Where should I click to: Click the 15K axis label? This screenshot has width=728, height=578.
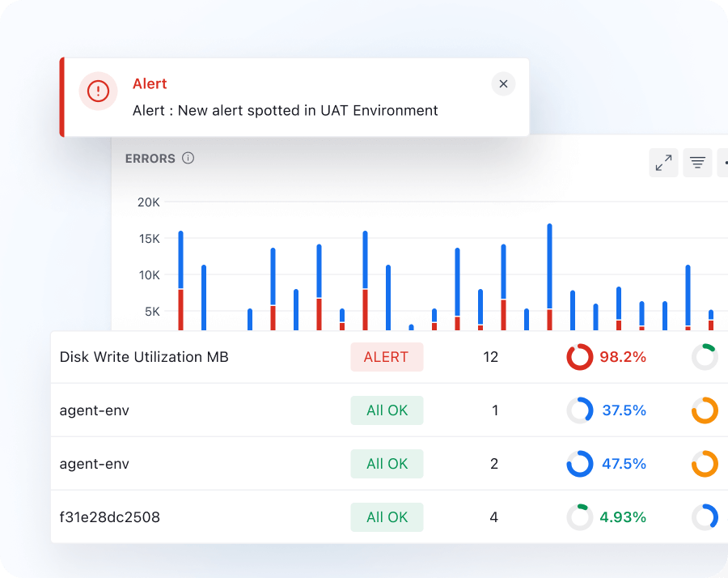click(x=149, y=239)
